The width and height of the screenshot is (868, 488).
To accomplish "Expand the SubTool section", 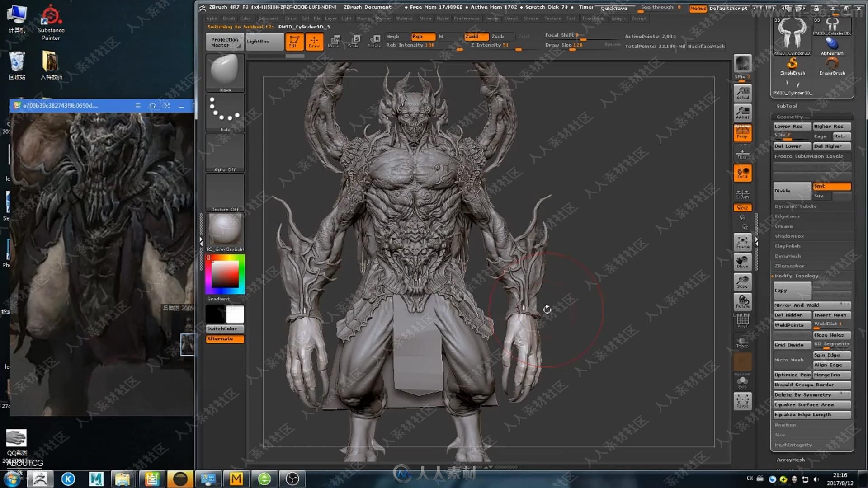I will pos(787,106).
